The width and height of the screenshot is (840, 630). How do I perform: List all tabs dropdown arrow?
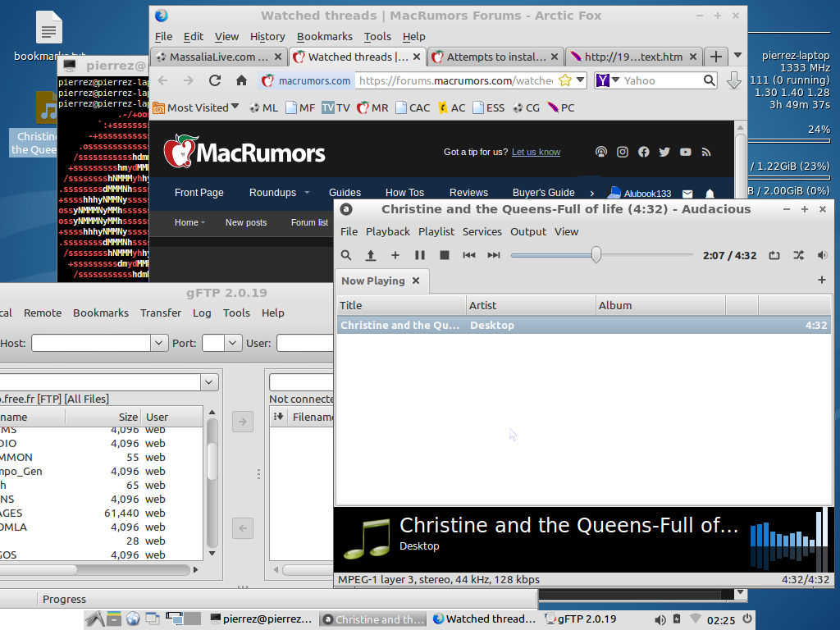click(x=737, y=55)
